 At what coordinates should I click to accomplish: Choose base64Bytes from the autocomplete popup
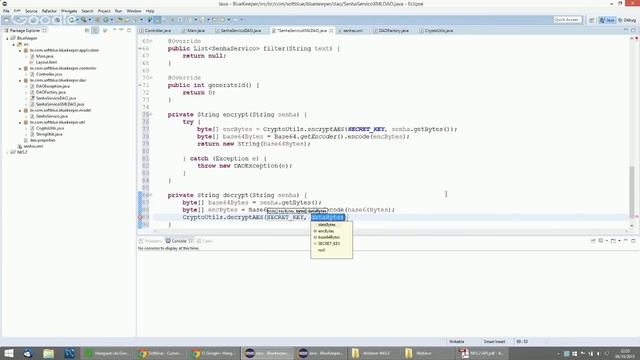(331, 237)
